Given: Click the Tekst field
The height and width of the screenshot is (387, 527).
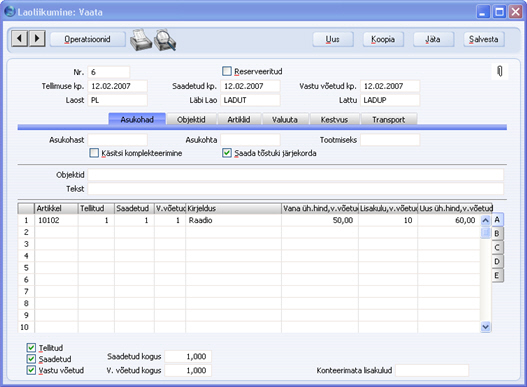Looking at the screenshot, I should click(296, 189).
